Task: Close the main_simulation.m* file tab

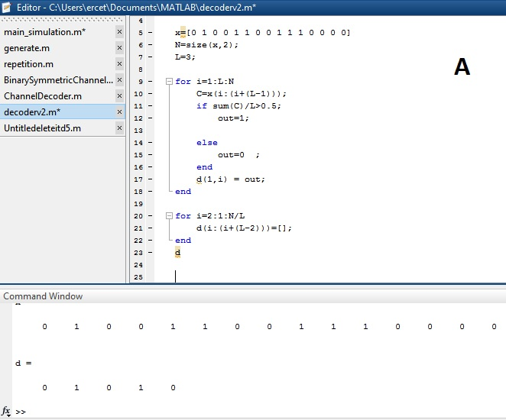Action: coord(119,32)
